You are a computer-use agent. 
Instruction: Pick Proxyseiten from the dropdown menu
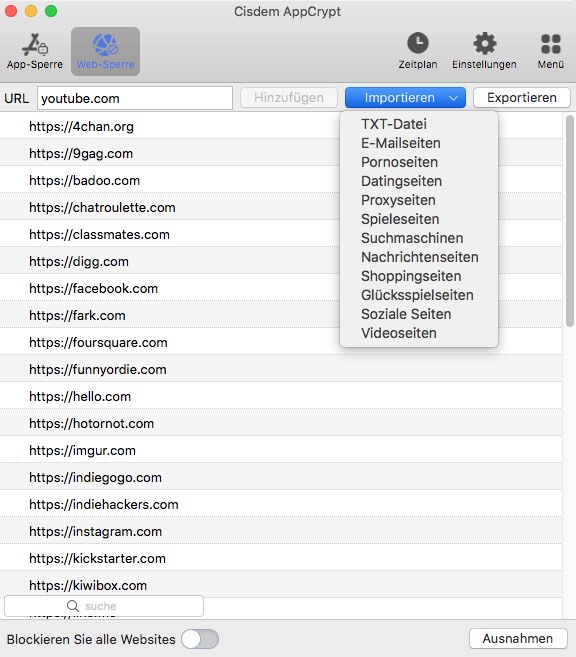(x=419, y=200)
